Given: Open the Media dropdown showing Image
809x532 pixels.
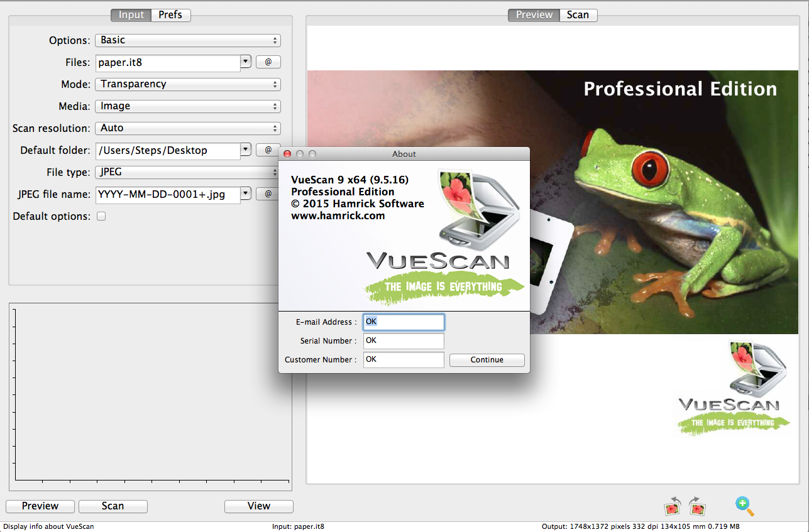Looking at the screenshot, I should (x=188, y=106).
